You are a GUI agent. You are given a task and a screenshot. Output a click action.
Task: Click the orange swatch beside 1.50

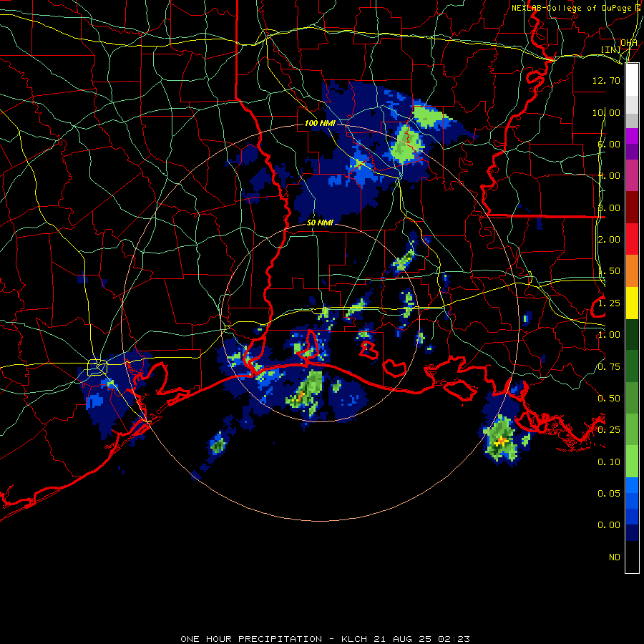(x=632, y=271)
